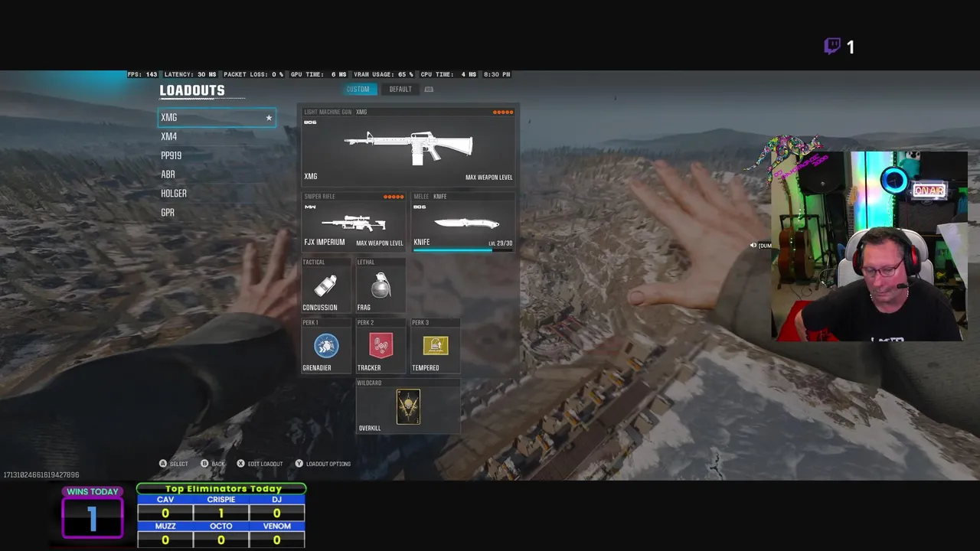
Task: Click the Knife level progress bar
Action: 462,249
